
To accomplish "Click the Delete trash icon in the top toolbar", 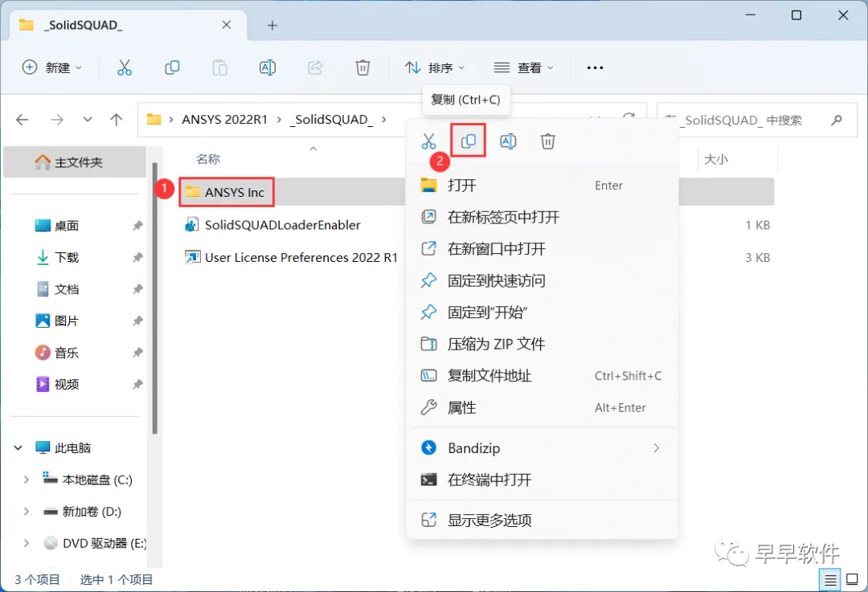I will pos(362,67).
